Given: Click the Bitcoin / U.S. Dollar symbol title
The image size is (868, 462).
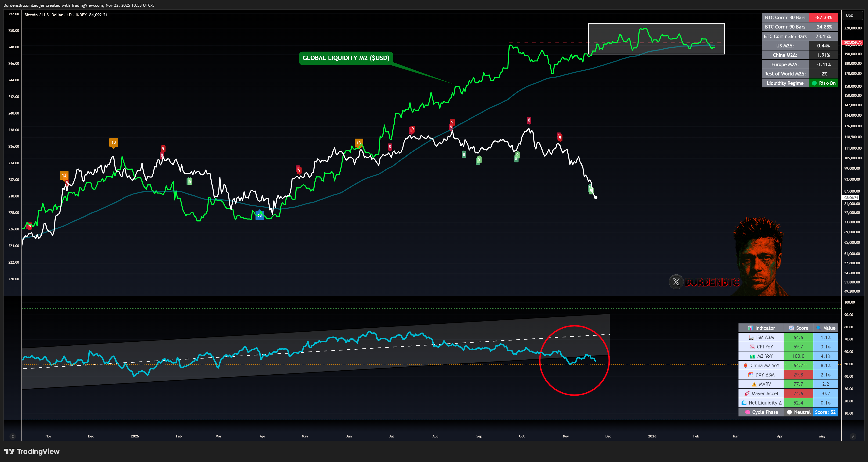Looking at the screenshot, I should (x=43, y=15).
